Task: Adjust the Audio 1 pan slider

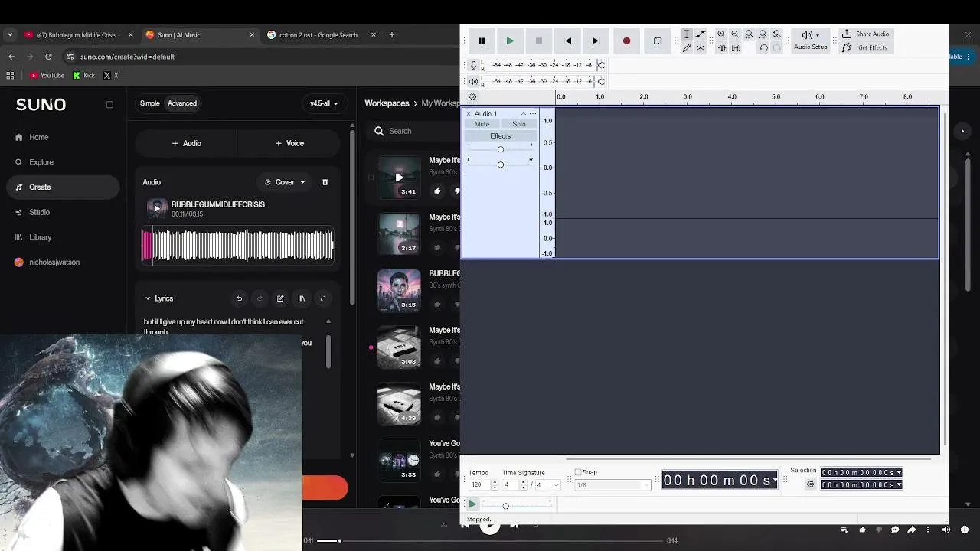Action: (x=501, y=165)
